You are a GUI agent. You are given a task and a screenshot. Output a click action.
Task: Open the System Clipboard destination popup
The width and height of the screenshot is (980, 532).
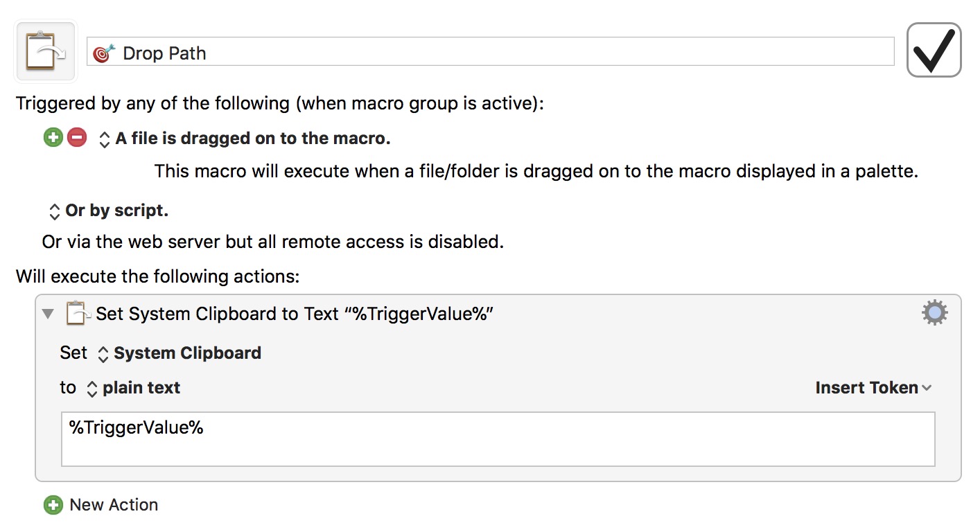[180, 353]
